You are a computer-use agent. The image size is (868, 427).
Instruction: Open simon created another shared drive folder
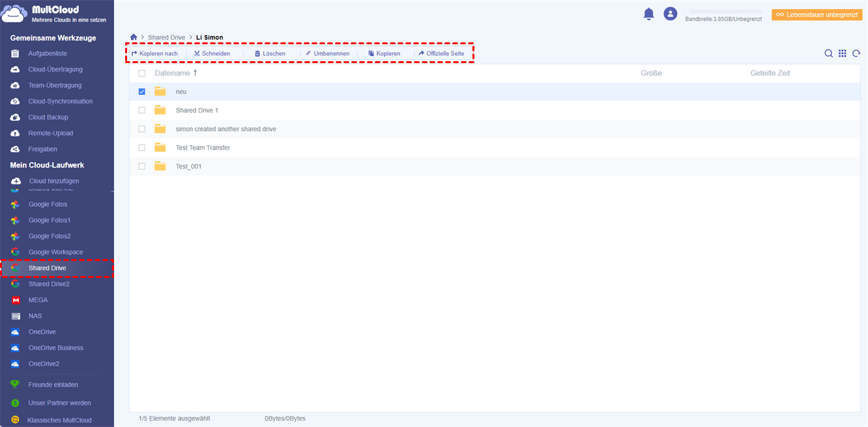coord(226,129)
